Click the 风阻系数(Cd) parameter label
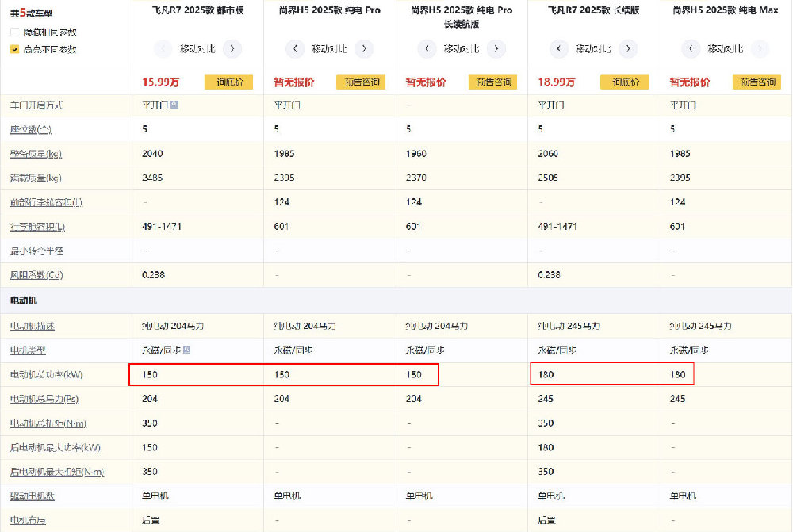The width and height of the screenshot is (793, 532). pyautogui.click(x=36, y=276)
